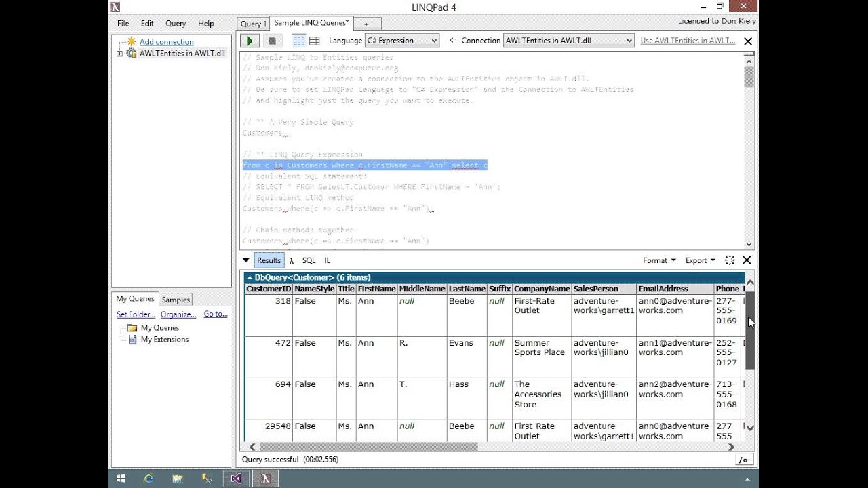Click the Add connection link
The height and width of the screenshot is (488, 868).
point(166,42)
